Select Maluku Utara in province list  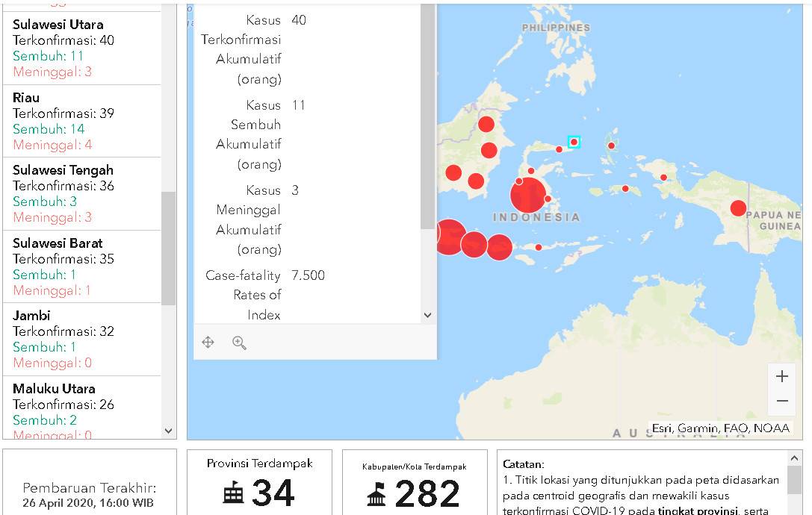pos(82,408)
